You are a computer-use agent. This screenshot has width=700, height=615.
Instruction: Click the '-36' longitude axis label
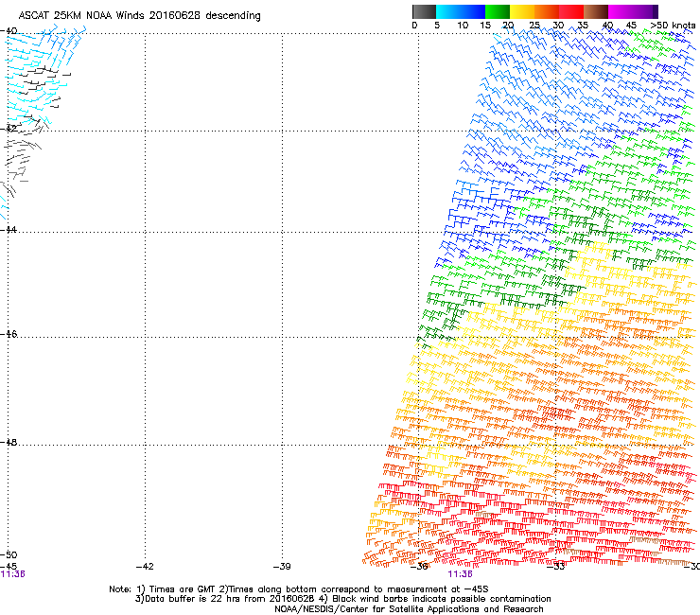[419, 567]
